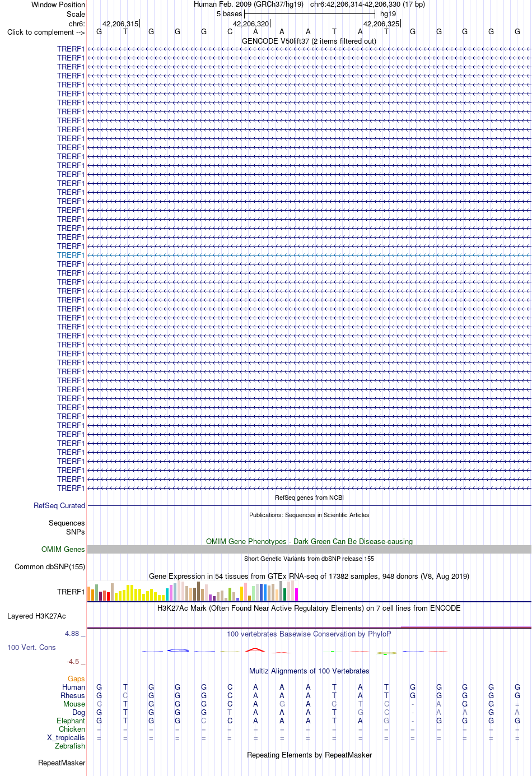
Task: Click the 'Click to complement -->' label
Action: coord(46,32)
